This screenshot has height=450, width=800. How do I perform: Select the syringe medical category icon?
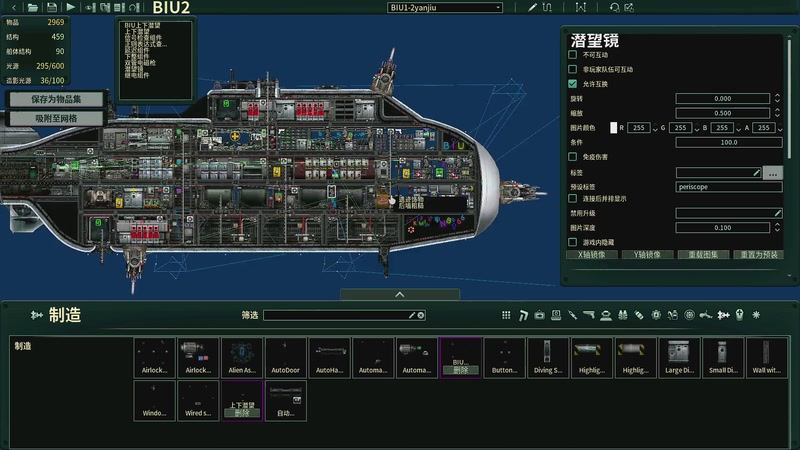click(x=572, y=315)
